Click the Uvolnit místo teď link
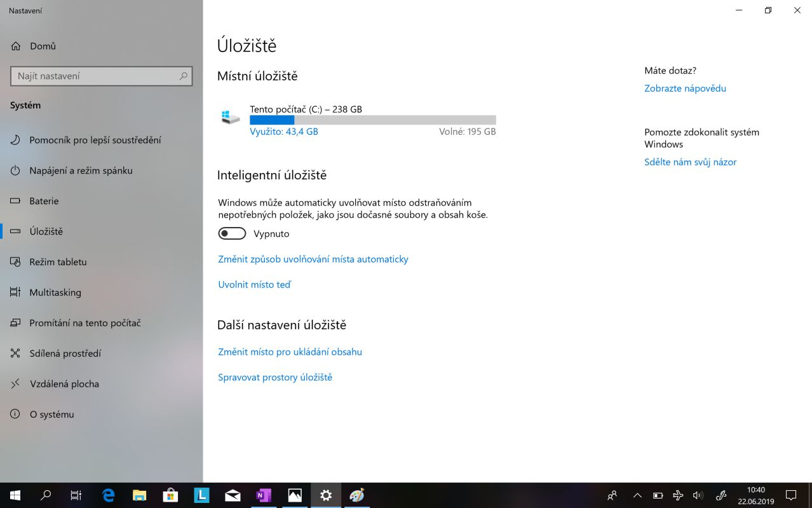Image resolution: width=812 pixels, height=508 pixels. pyautogui.click(x=254, y=285)
